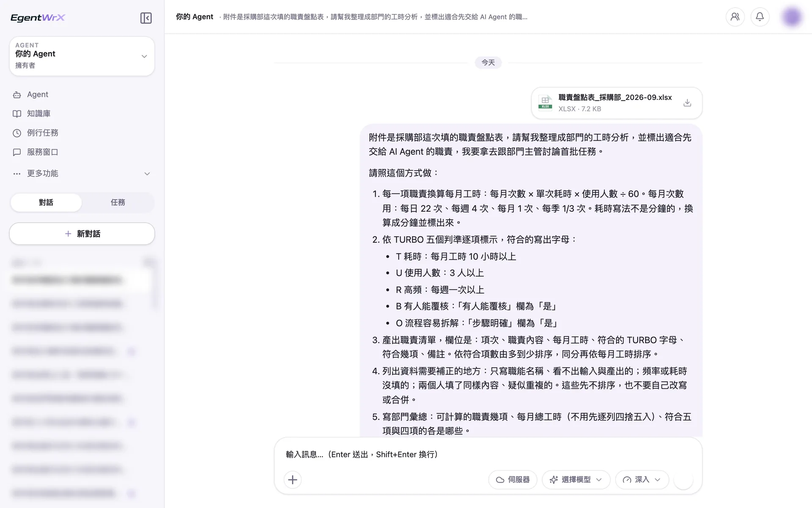
Task: Click the message input field
Action: click(x=488, y=454)
